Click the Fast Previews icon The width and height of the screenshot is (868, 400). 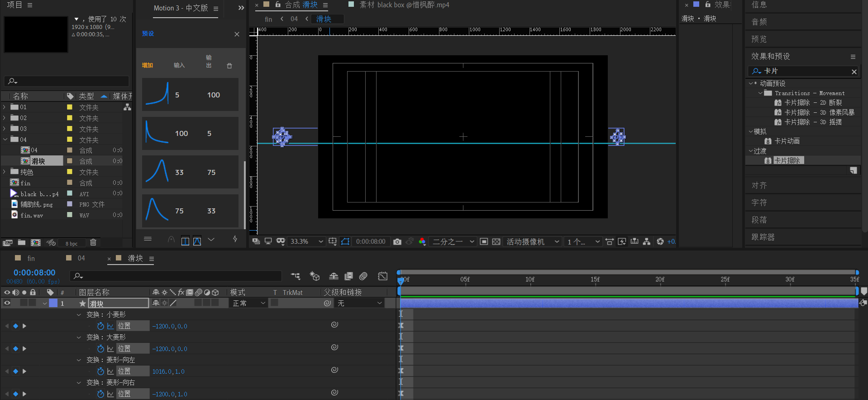(x=622, y=241)
